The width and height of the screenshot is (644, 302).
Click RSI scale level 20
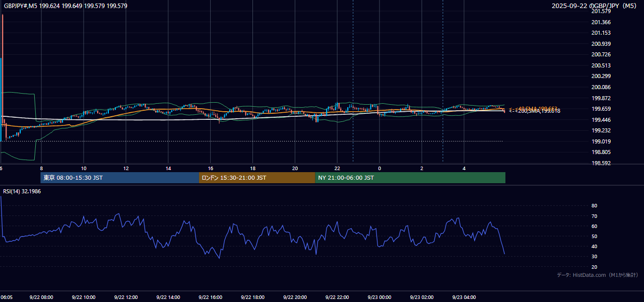point(595,267)
